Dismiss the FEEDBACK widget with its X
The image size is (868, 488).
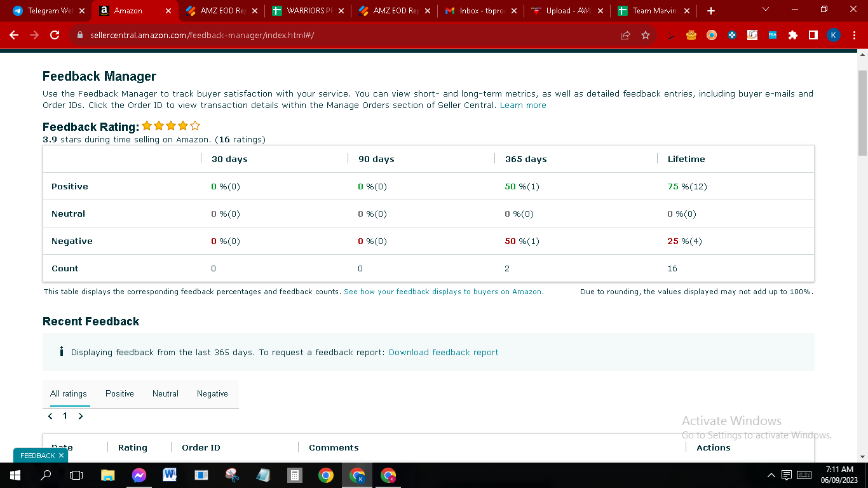click(61, 456)
